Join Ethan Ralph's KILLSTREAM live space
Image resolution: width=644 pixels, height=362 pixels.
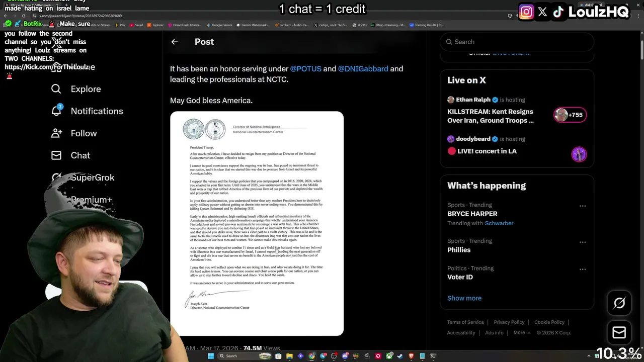click(491, 116)
